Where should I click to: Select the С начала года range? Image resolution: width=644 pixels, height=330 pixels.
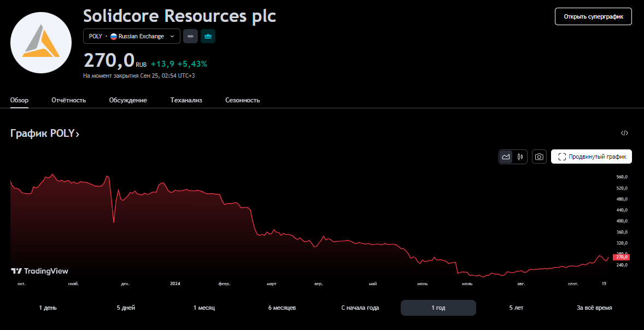point(360,308)
